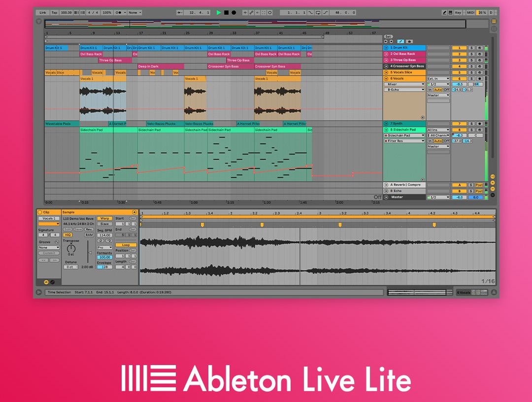
Task: Click the Transpose knob
Action: (71, 249)
